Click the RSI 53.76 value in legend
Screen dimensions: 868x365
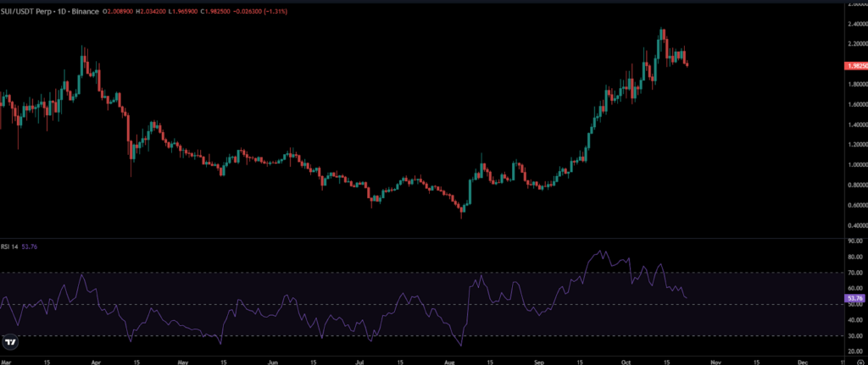click(28, 246)
